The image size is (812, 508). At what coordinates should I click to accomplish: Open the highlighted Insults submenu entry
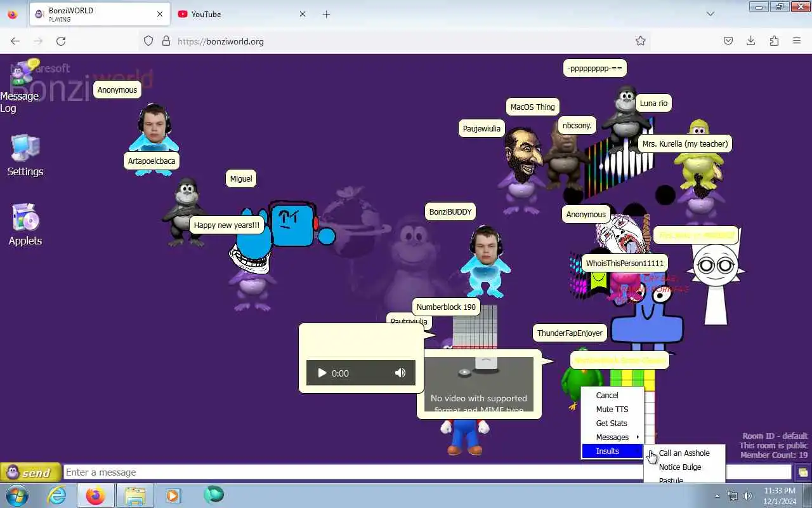(x=613, y=451)
